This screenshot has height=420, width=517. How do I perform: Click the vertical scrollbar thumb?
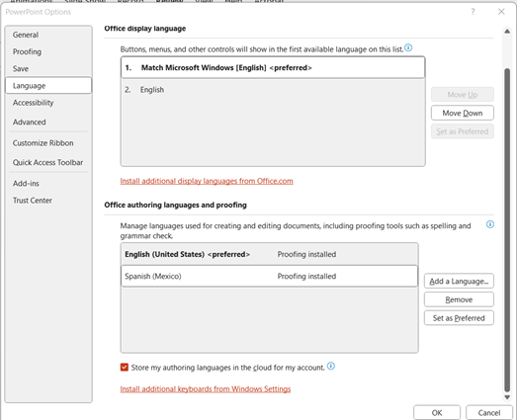coord(507,230)
